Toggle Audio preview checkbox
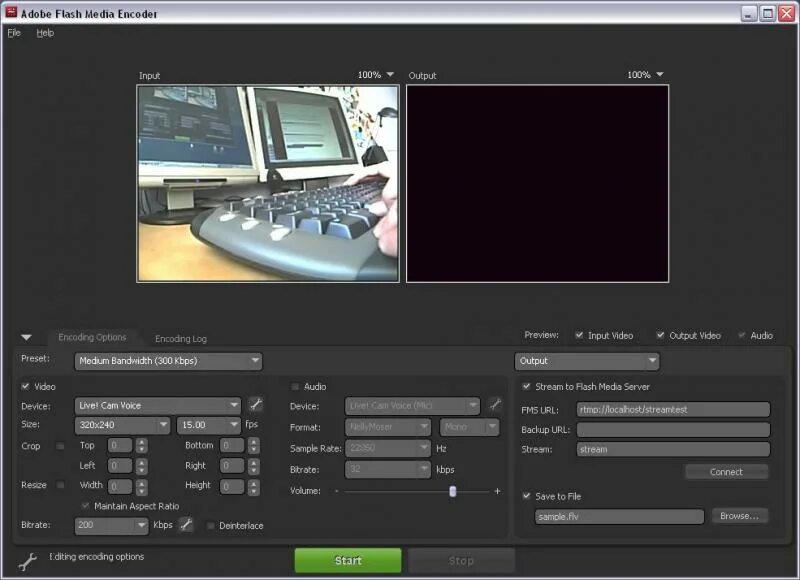Viewport: 800px width, 580px height. point(742,335)
